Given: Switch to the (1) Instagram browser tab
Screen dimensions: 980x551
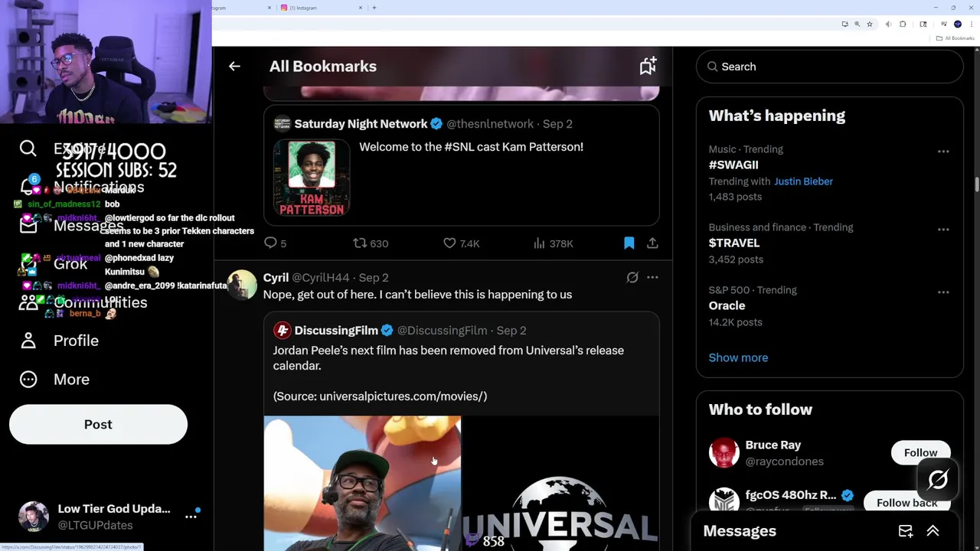Looking at the screenshot, I should tap(320, 8).
